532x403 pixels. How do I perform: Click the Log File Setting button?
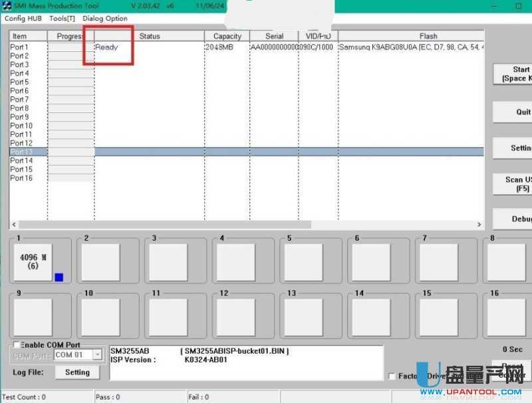click(77, 372)
